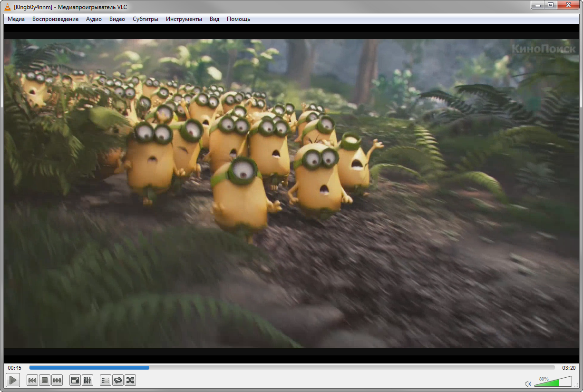
Task: Click on the video display area
Action: [291, 194]
